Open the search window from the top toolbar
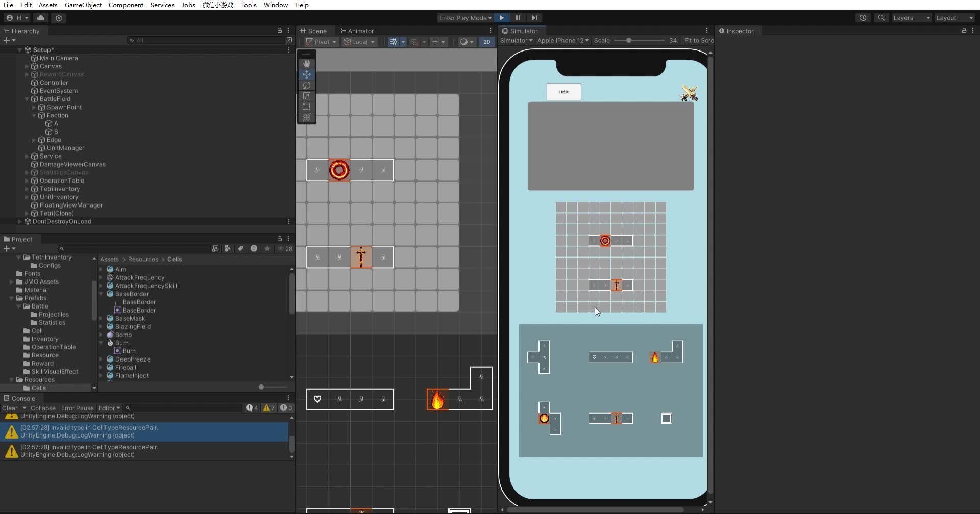The image size is (980, 514). tap(881, 18)
